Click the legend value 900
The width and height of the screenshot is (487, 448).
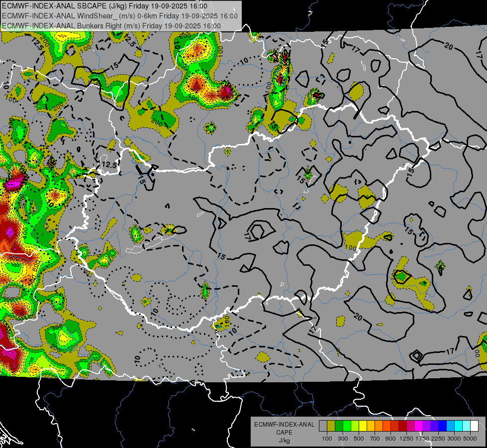390,439
